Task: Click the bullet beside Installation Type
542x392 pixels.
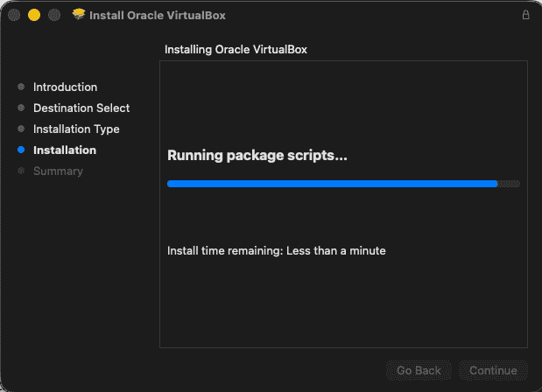Action: point(21,129)
